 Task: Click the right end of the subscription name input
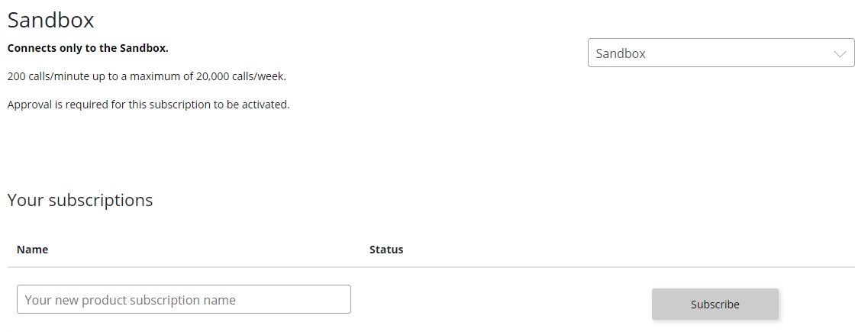point(344,299)
